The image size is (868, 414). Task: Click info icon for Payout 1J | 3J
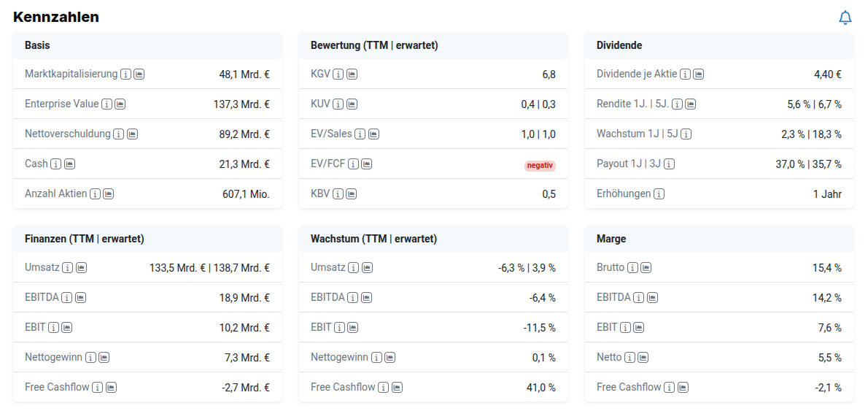pos(669,164)
